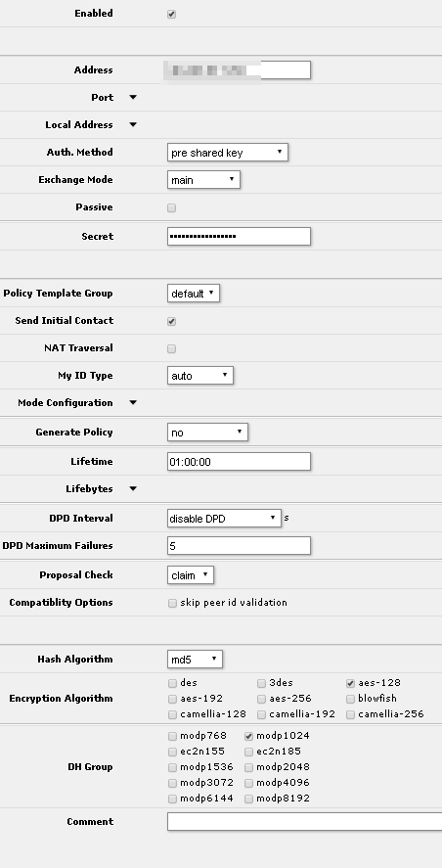Toggle the NAT Traversal checkbox

pyautogui.click(x=171, y=348)
